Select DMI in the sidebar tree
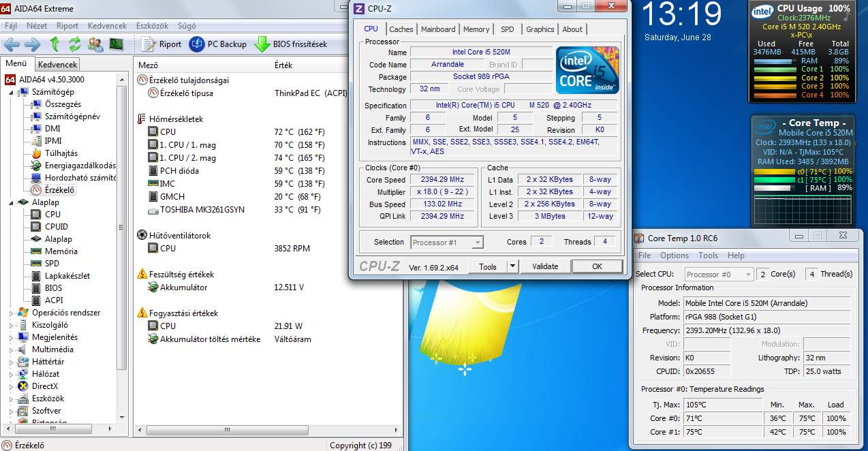This screenshot has height=451, width=868. point(52,129)
